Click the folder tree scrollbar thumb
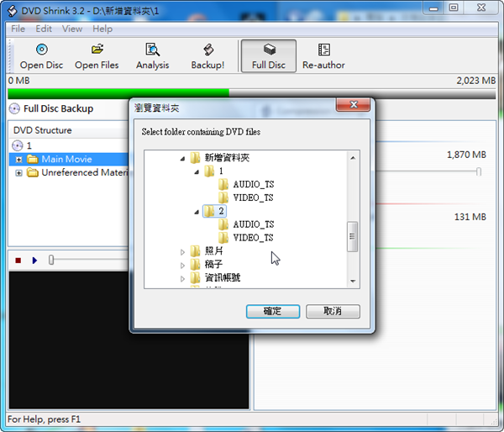The image size is (504, 432). [x=353, y=236]
